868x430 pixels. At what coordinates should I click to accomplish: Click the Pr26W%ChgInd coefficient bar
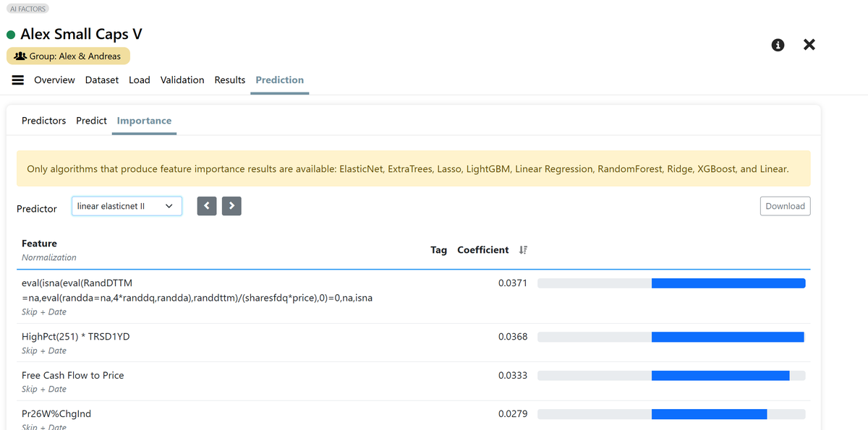click(x=671, y=414)
